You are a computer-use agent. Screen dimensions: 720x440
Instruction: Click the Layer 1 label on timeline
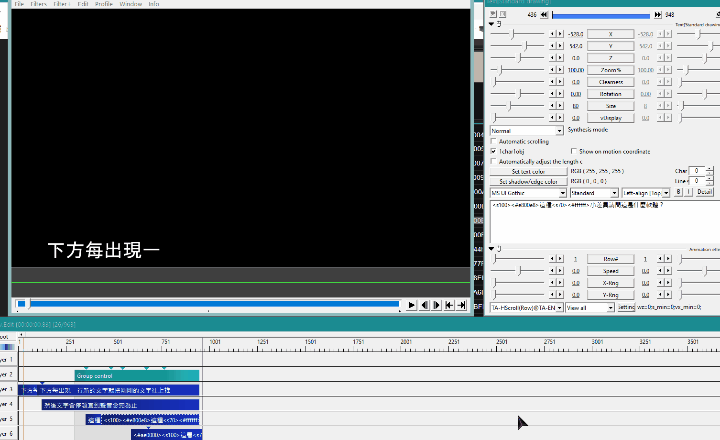[8, 360]
